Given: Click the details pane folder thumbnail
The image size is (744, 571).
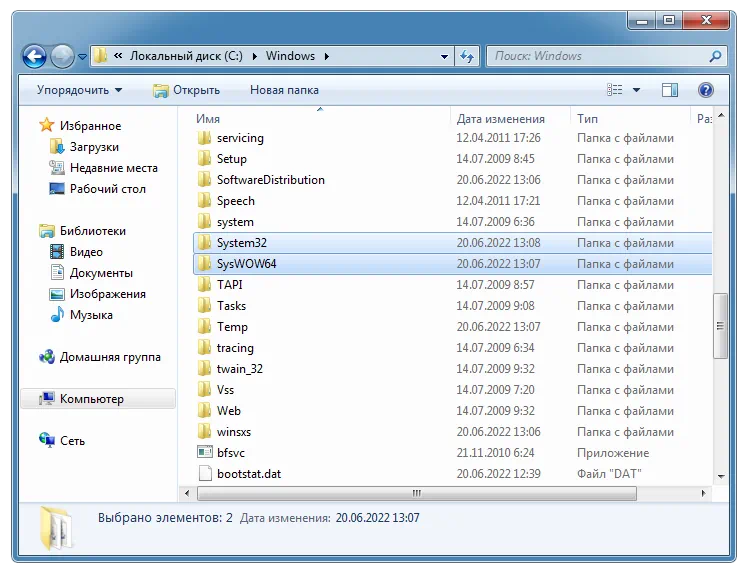Looking at the screenshot, I should click(56, 528).
